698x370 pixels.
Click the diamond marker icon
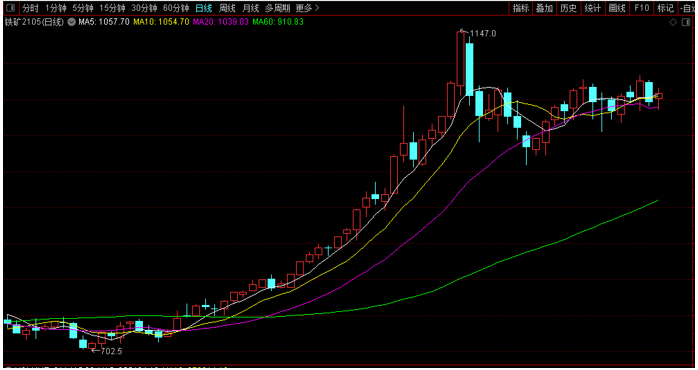[673, 22]
